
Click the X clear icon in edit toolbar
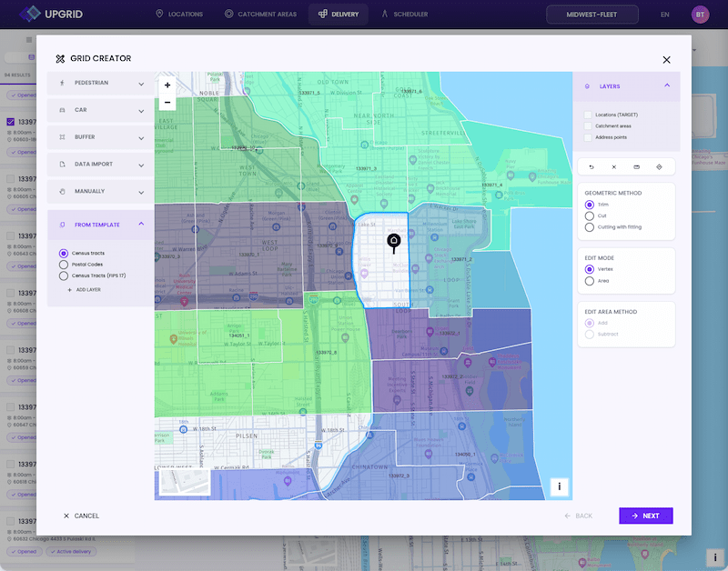pyautogui.click(x=613, y=167)
